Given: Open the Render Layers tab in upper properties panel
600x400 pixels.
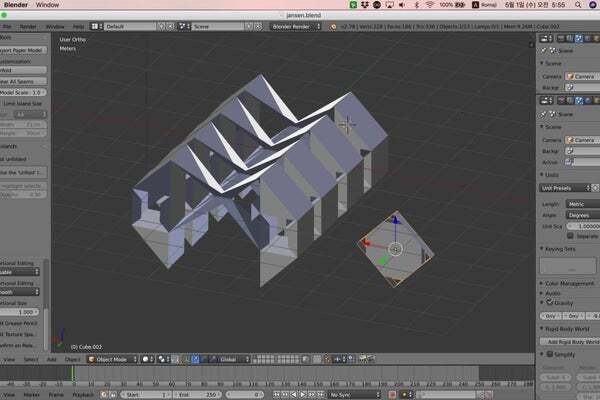Looking at the screenshot, I should 570,38.
